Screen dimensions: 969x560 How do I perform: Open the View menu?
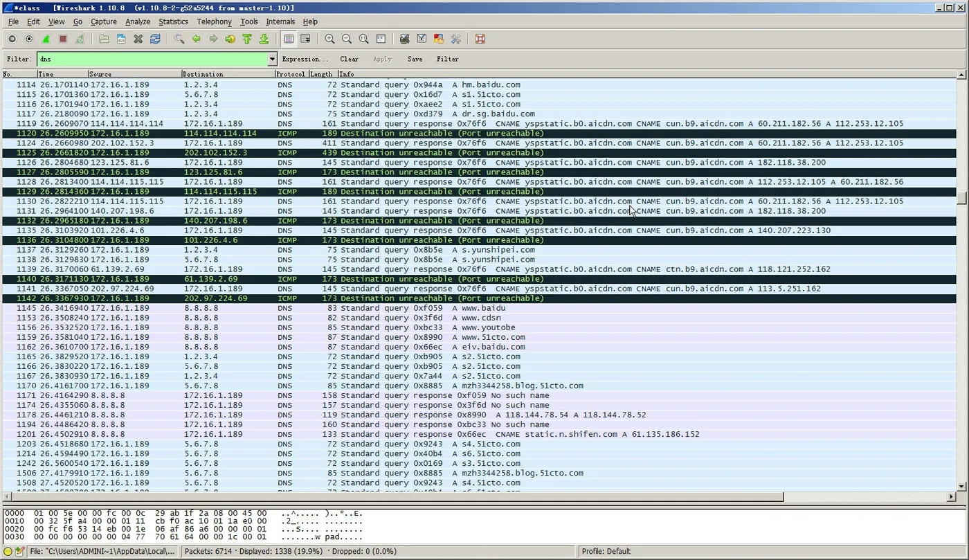[x=57, y=21]
